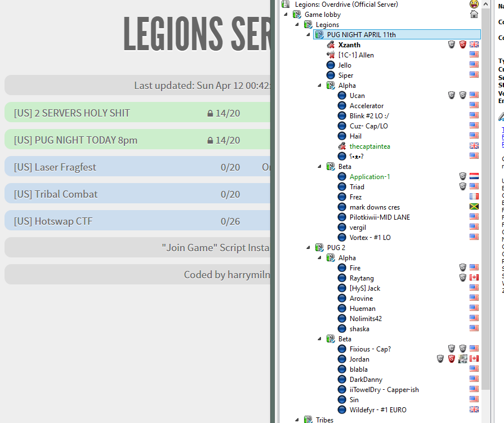Screen dimensions: 504x423
Task: Select the user 'Cuz- Cap/LO'
Action: (x=369, y=126)
